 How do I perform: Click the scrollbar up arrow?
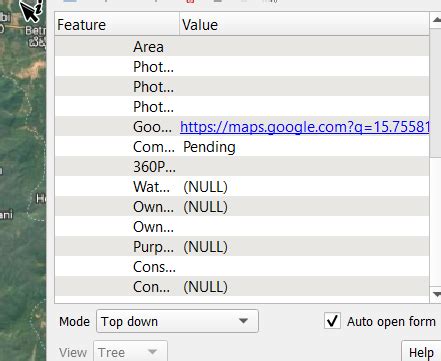(x=436, y=20)
